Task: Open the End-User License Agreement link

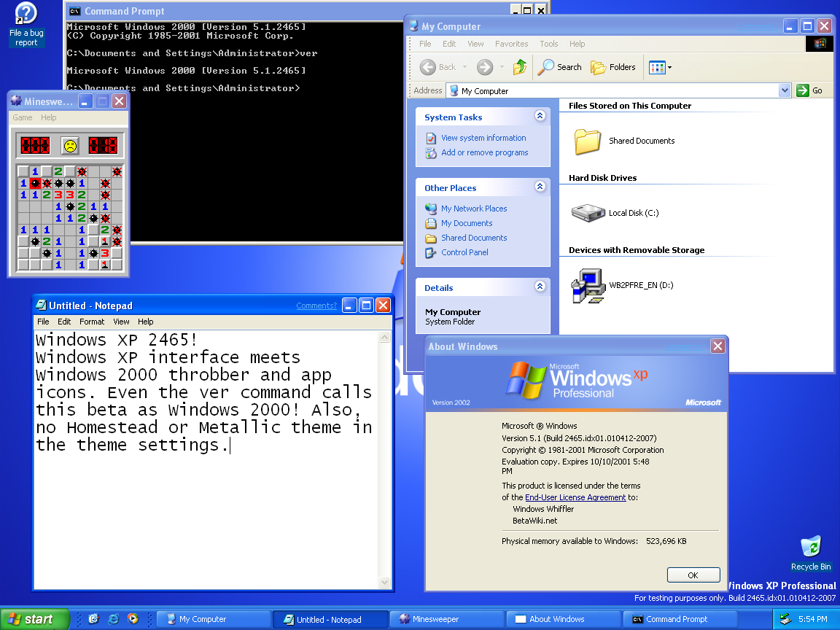Action: tap(575, 497)
